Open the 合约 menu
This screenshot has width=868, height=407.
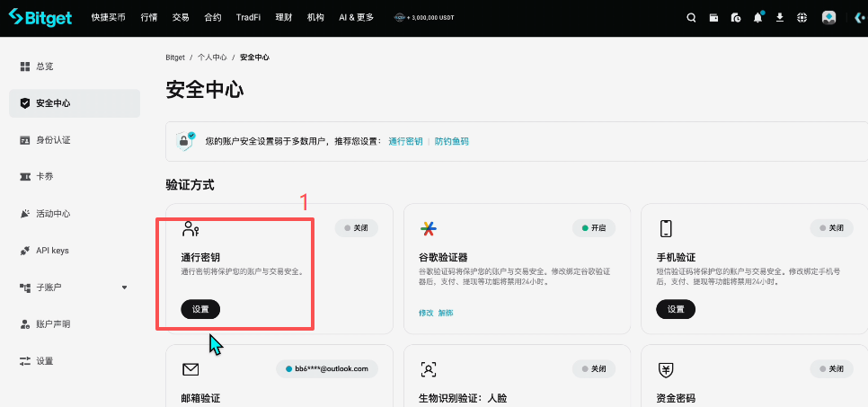(213, 18)
